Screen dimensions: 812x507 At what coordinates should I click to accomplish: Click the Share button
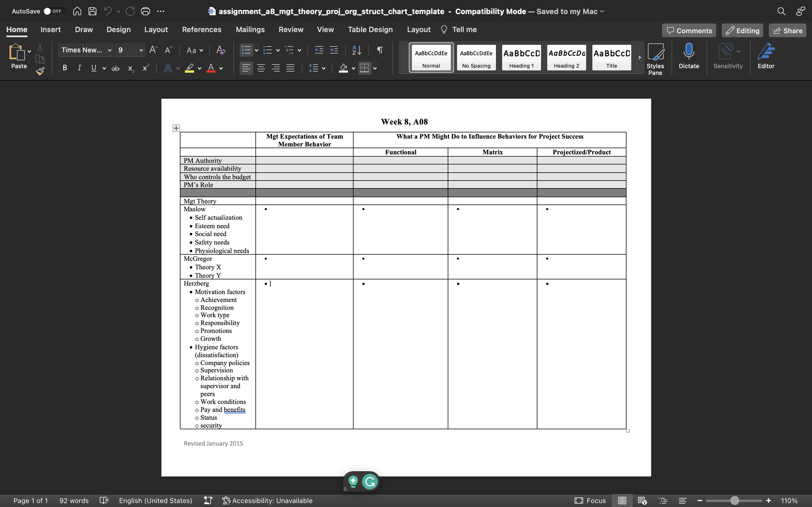click(x=787, y=30)
